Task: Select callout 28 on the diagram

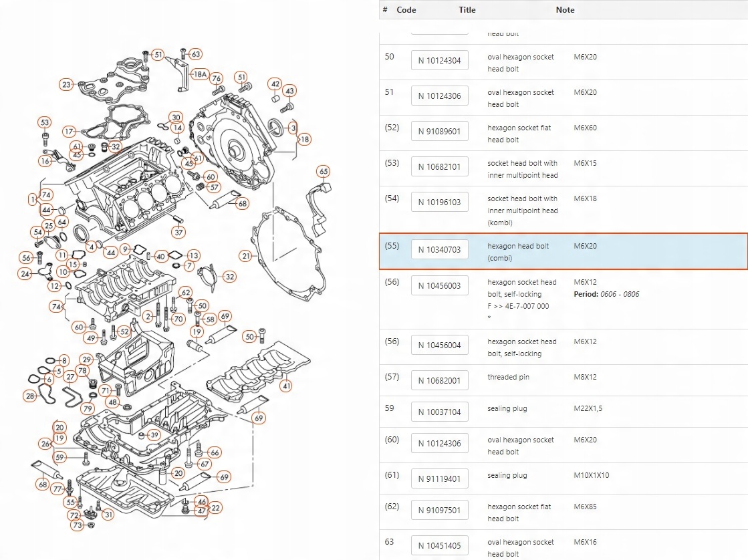Action: point(30,396)
